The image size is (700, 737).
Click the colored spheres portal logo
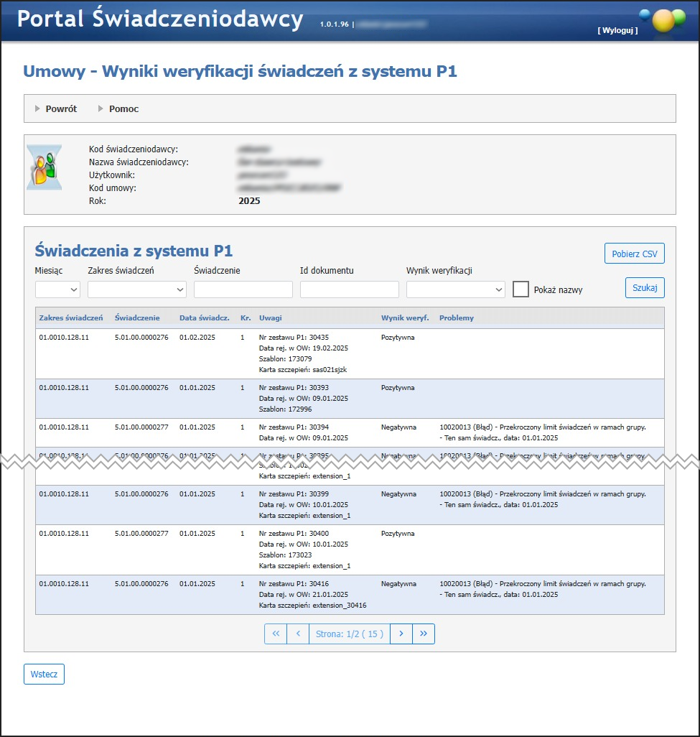click(x=662, y=19)
